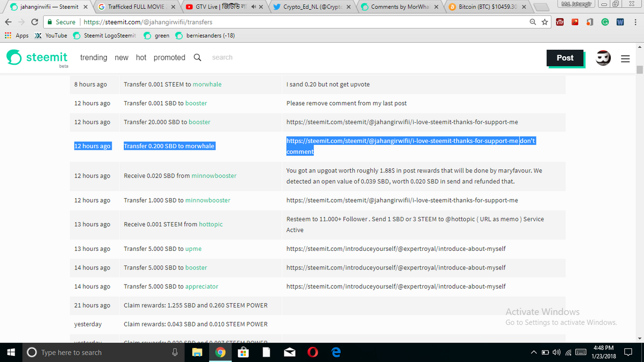Image resolution: width=644 pixels, height=362 pixels.
Task: Open booster link in 20.000 SBD row
Action: [x=199, y=122]
